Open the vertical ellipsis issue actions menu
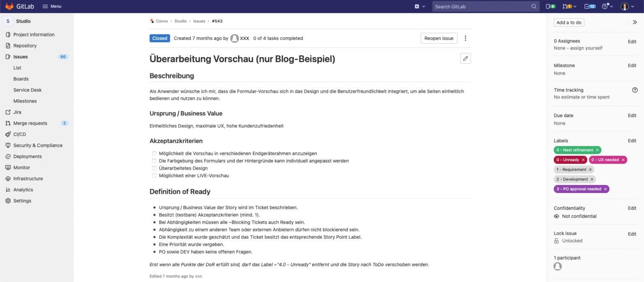 tap(465, 38)
